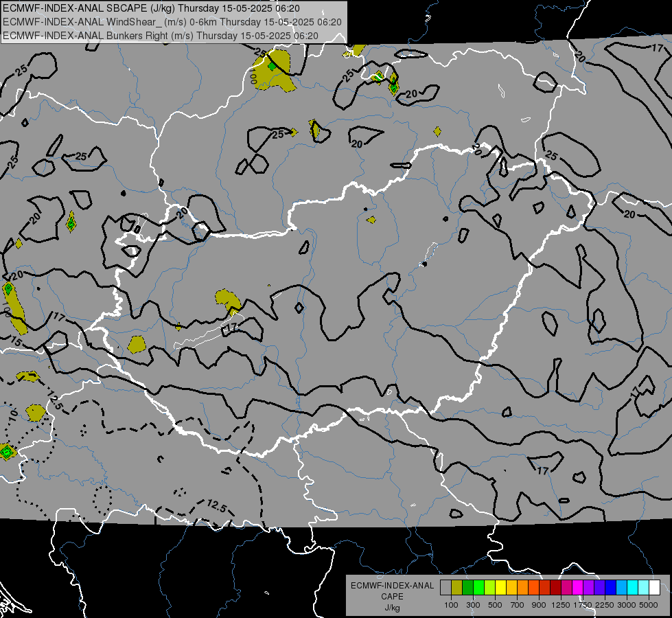Click the 1250 legend value
672x618 pixels.
[561, 605]
